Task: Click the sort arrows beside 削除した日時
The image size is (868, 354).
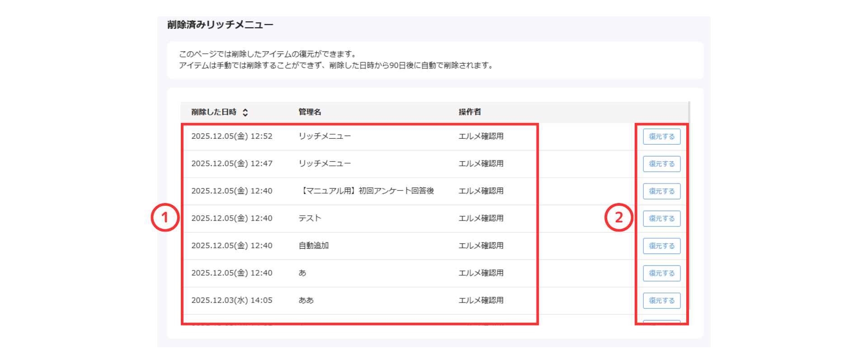Action: point(245,113)
